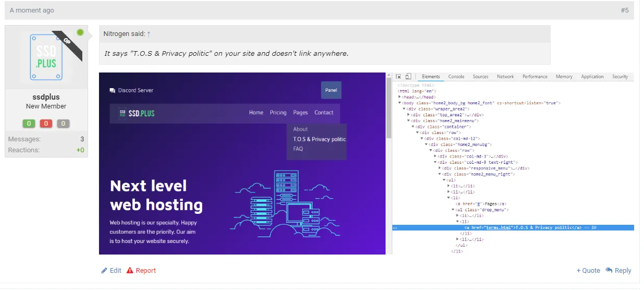
Task: Switch to the Memory tab
Action: pos(564,76)
